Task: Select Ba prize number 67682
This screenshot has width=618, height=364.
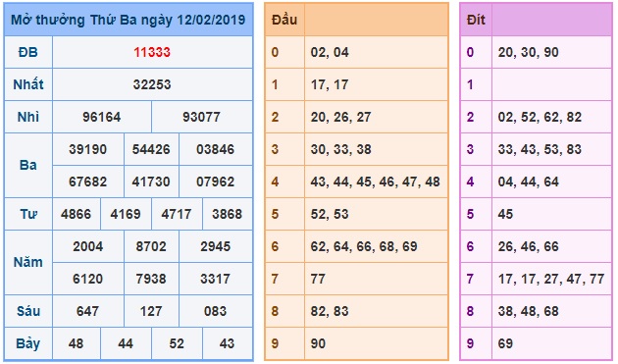Action: [x=88, y=182]
